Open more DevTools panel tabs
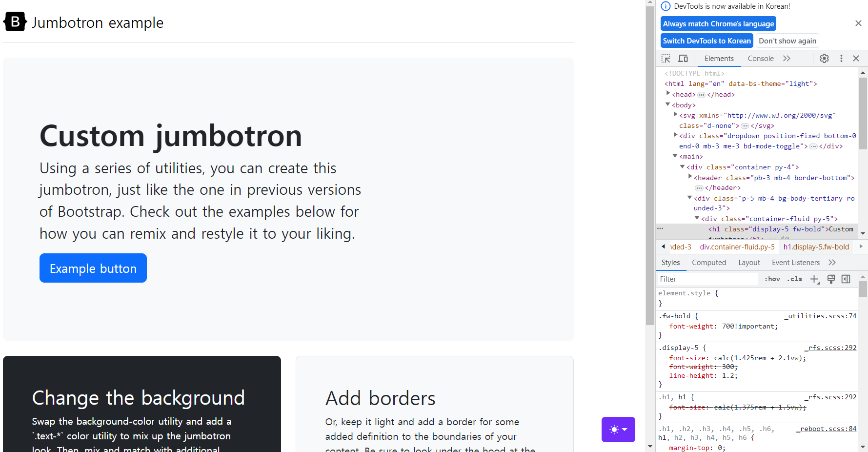Screen dimensions: 868x452 787,59
